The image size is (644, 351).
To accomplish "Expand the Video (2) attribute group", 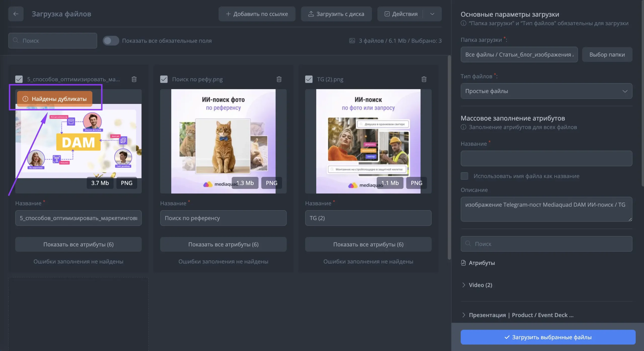I will 464,285.
